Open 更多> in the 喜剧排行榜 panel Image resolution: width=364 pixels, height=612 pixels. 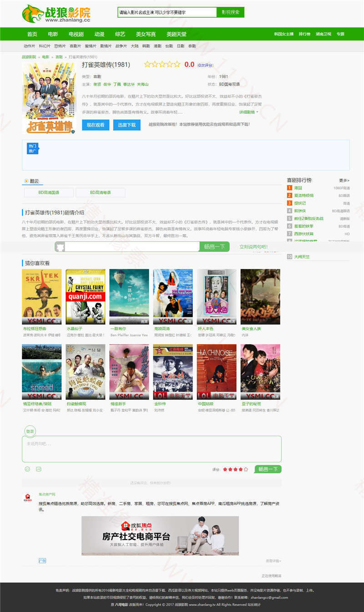344,180
